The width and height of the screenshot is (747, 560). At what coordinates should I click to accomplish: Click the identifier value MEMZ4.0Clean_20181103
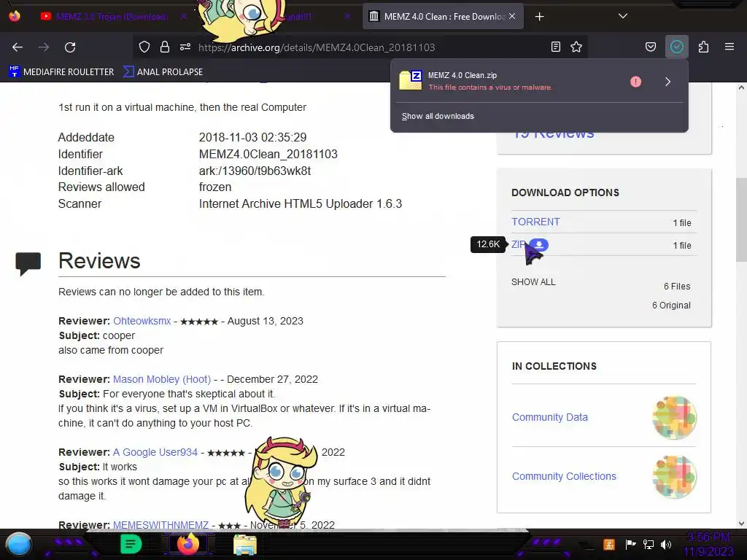point(268,155)
